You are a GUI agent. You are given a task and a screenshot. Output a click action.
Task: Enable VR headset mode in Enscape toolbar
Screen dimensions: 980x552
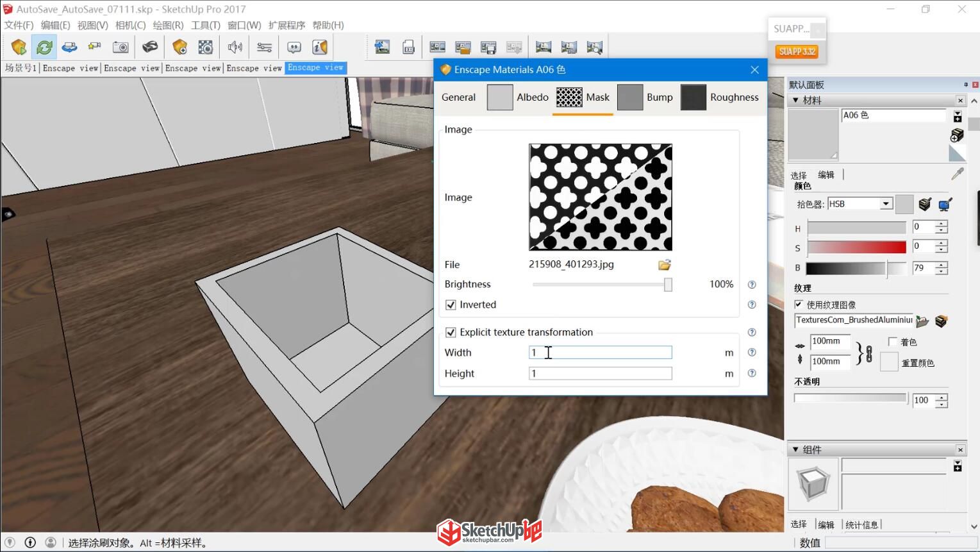pyautogui.click(x=150, y=47)
